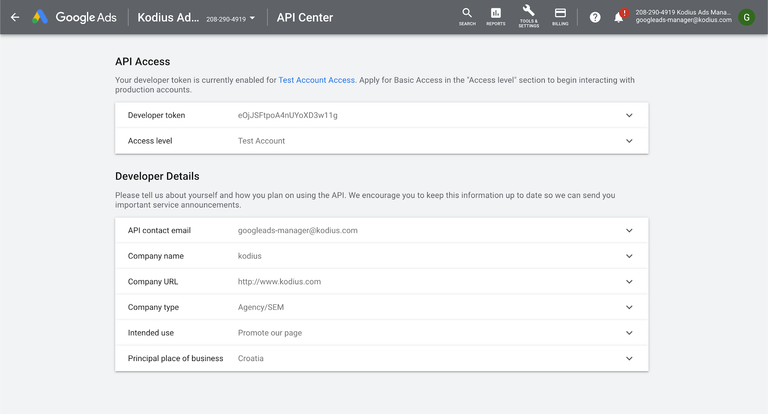Follow the Test Account Access link
768x414 pixels.
coord(316,80)
